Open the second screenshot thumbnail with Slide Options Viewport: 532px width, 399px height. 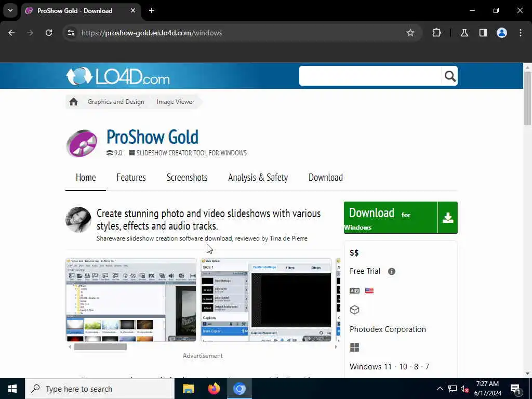point(265,300)
